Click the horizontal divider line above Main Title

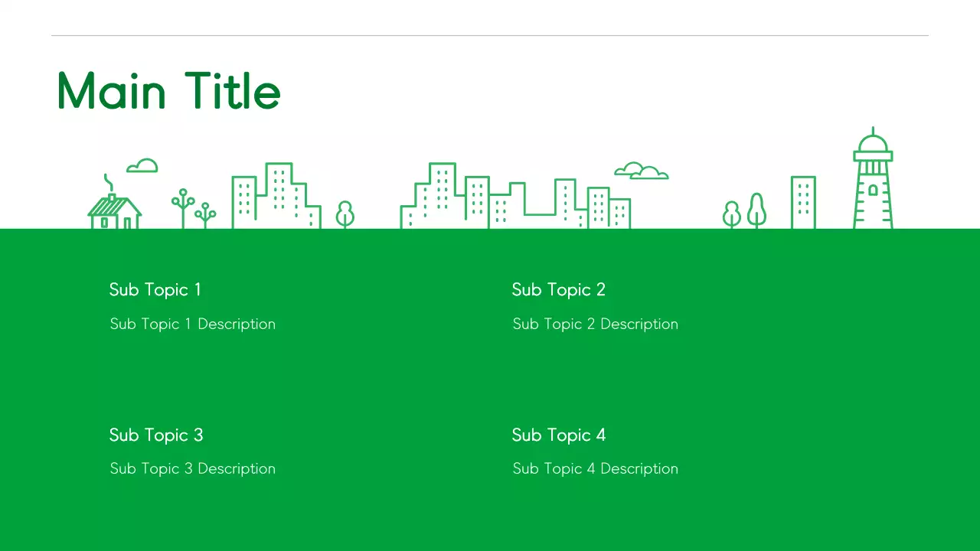coord(490,34)
